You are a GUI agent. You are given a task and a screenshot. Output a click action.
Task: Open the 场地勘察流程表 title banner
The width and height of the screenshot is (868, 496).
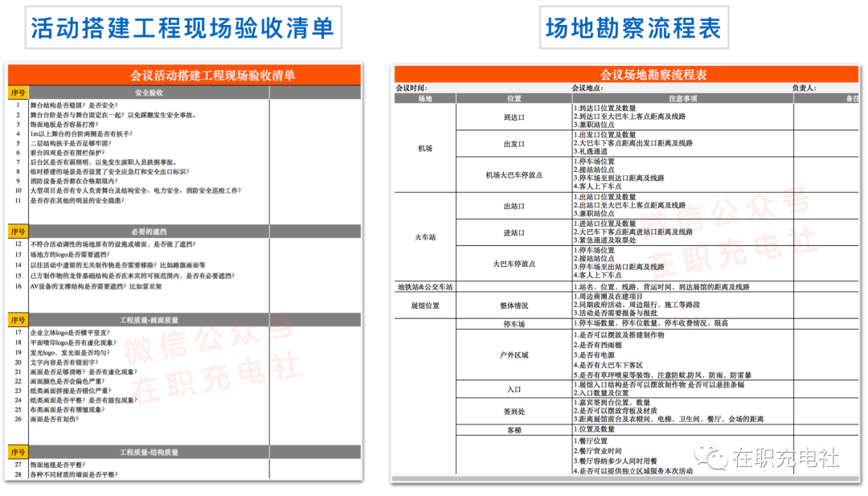(x=633, y=30)
